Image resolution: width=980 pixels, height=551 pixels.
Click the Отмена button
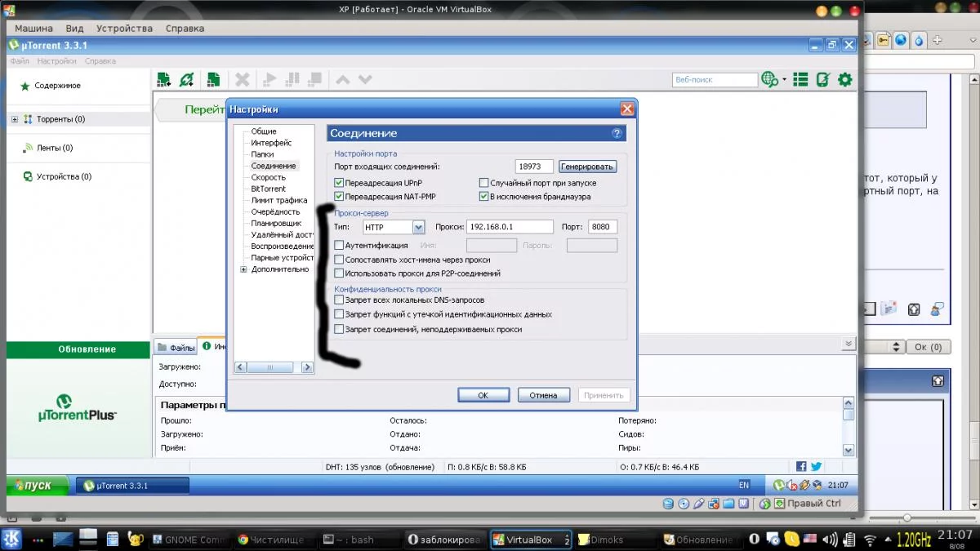pos(543,395)
